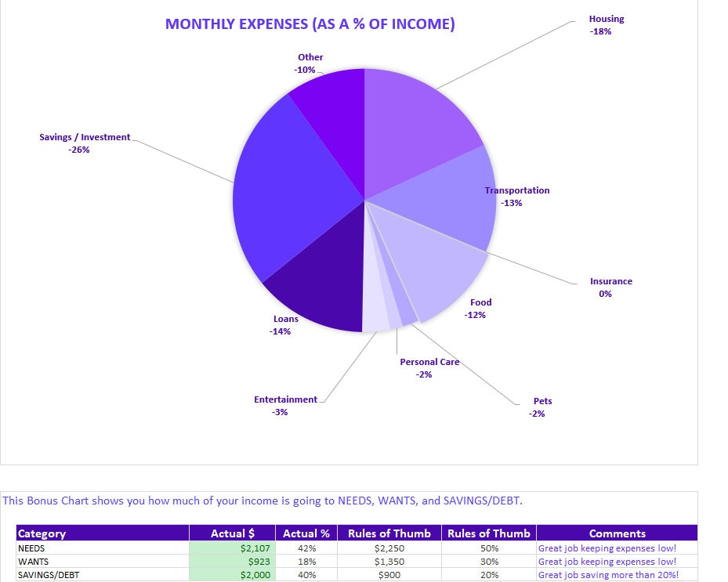Click the Insurance 0% label
This screenshot has height=582, width=728.
[x=610, y=287]
